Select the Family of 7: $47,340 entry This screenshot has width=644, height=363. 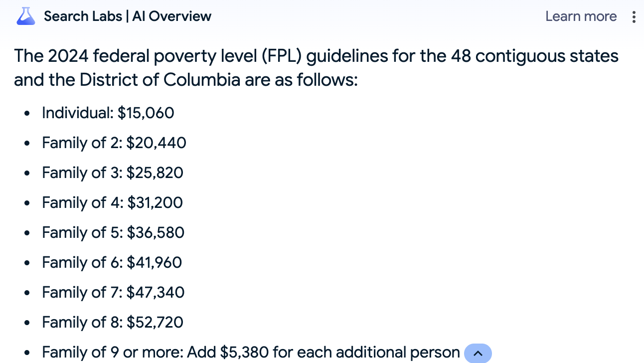tap(113, 293)
